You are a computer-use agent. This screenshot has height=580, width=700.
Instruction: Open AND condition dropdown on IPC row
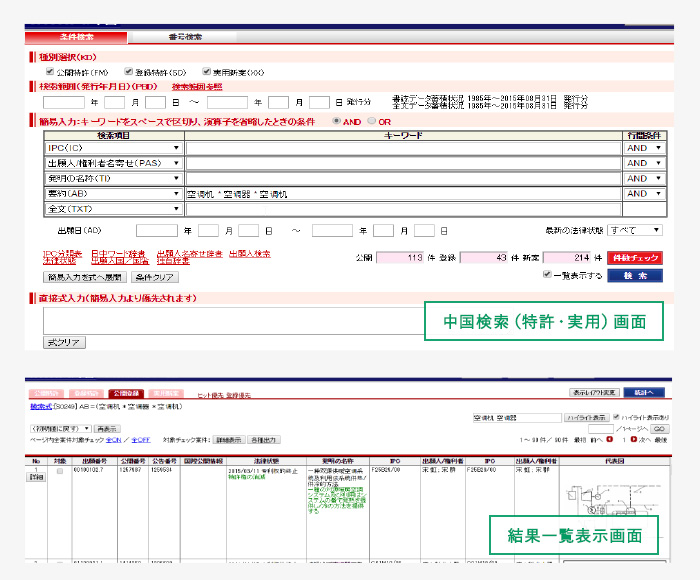pos(644,148)
